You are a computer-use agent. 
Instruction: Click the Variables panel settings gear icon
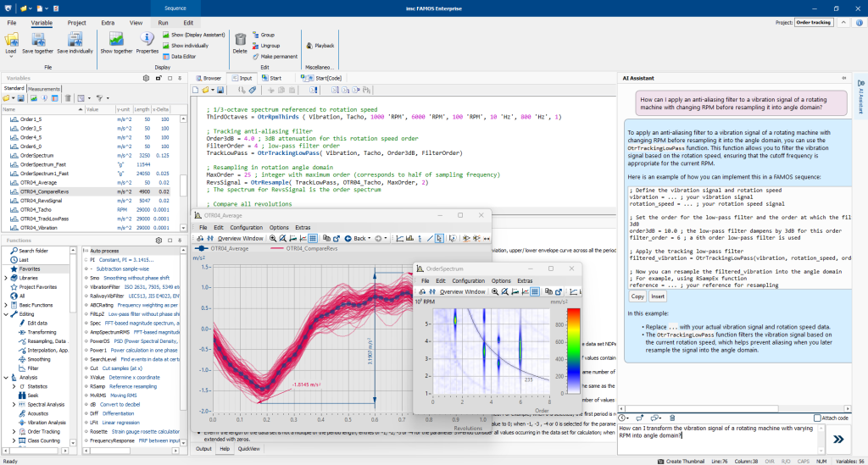pos(146,79)
